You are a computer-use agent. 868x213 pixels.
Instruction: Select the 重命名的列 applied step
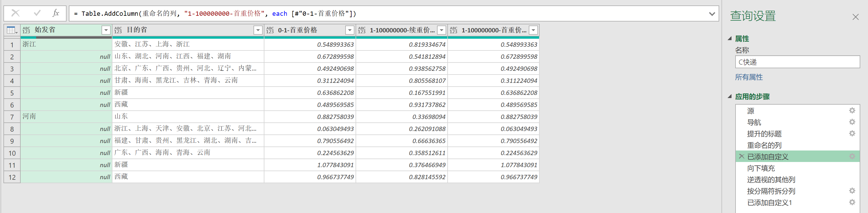797,145
